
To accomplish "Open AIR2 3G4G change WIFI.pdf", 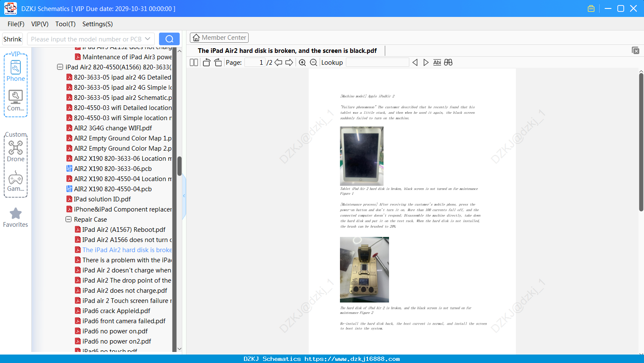I will point(109,128).
